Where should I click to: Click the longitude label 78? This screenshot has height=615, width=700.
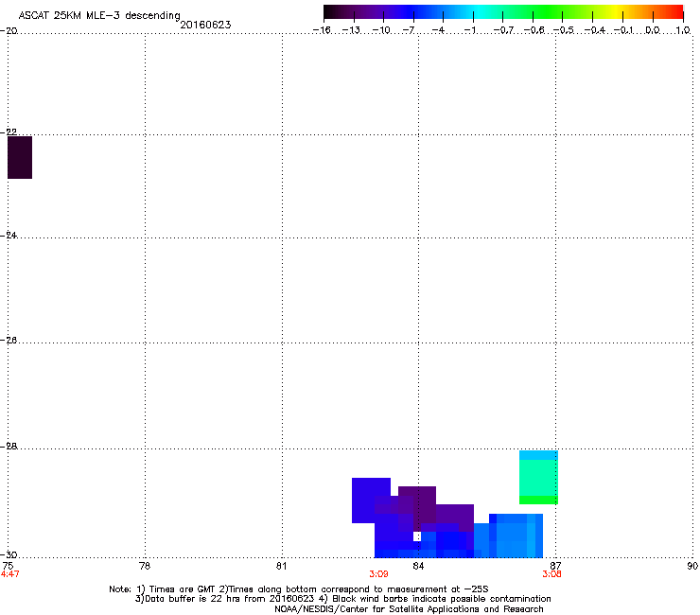tap(145, 566)
